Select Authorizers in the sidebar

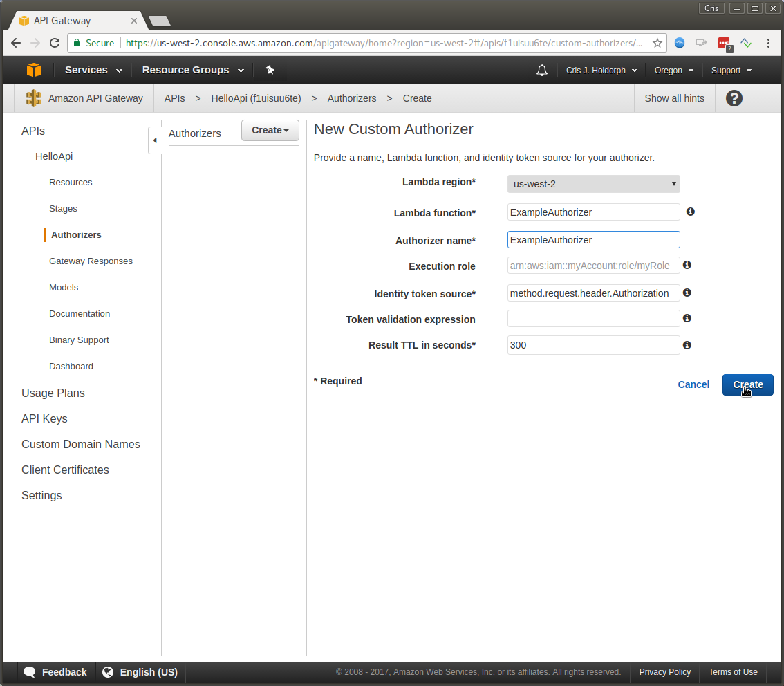(x=76, y=235)
